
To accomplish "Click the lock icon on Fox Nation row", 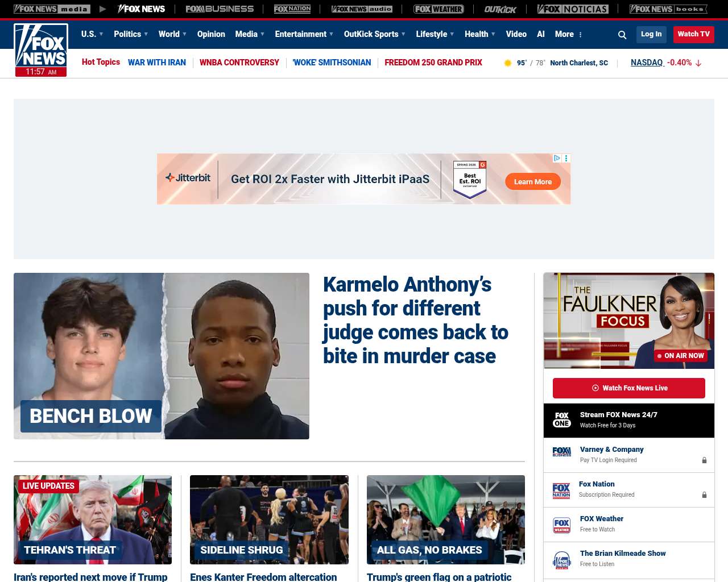I will (704, 495).
